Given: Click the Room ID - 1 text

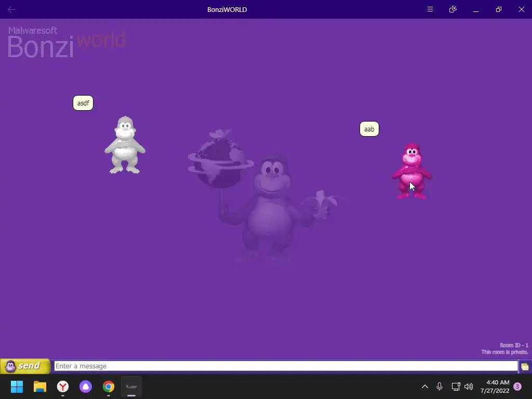Looking at the screenshot, I should (x=514, y=345).
